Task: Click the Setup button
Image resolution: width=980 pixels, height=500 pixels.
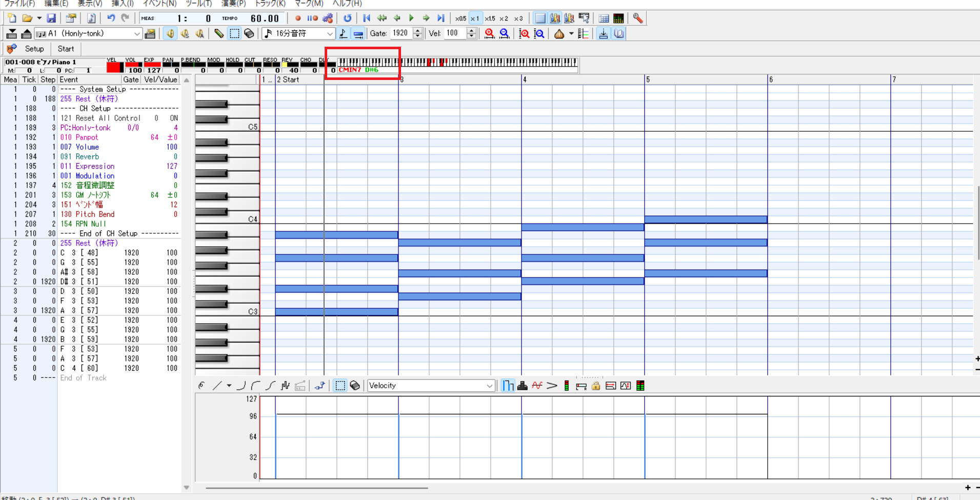Action: 34,49
